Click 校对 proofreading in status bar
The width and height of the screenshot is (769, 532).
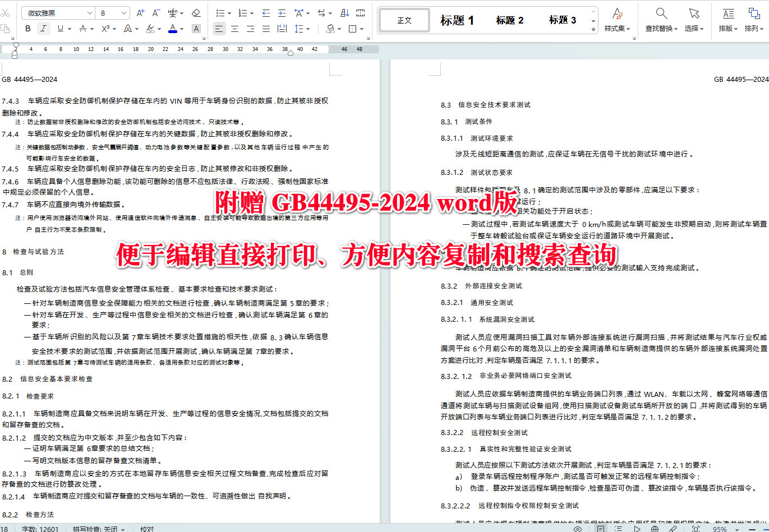click(x=147, y=529)
